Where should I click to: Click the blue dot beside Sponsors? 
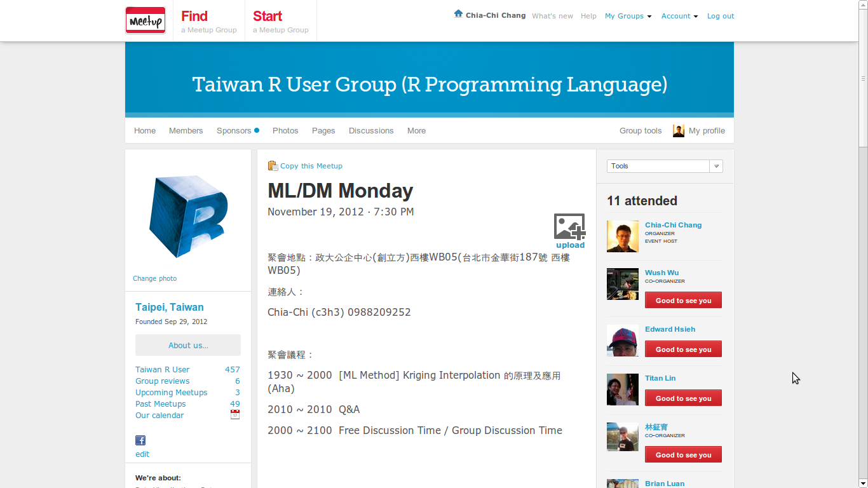click(x=257, y=130)
